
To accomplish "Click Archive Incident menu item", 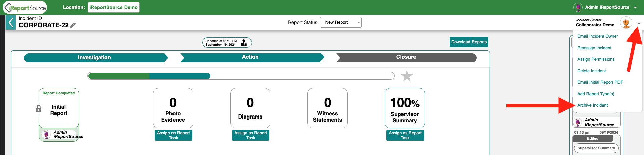I will tap(592, 105).
